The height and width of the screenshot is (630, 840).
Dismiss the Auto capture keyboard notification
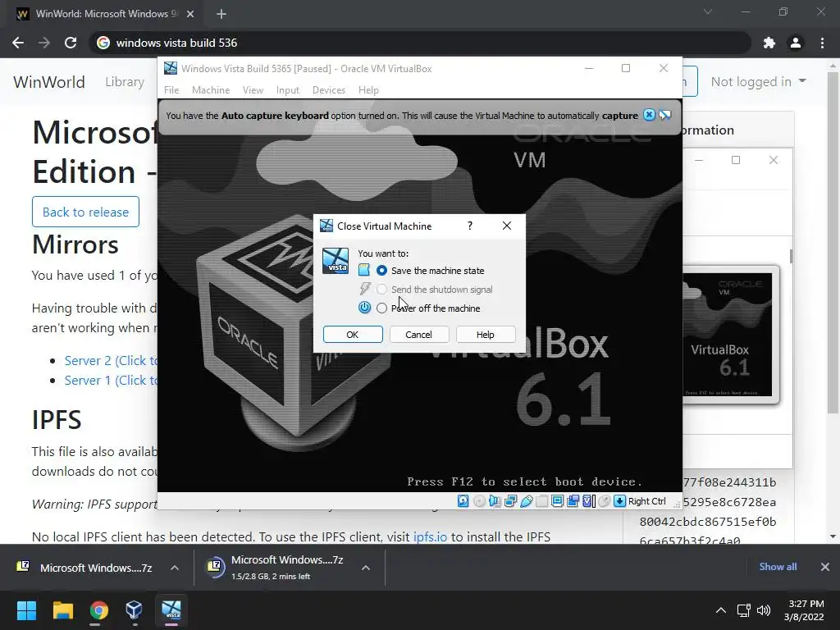coord(649,115)
